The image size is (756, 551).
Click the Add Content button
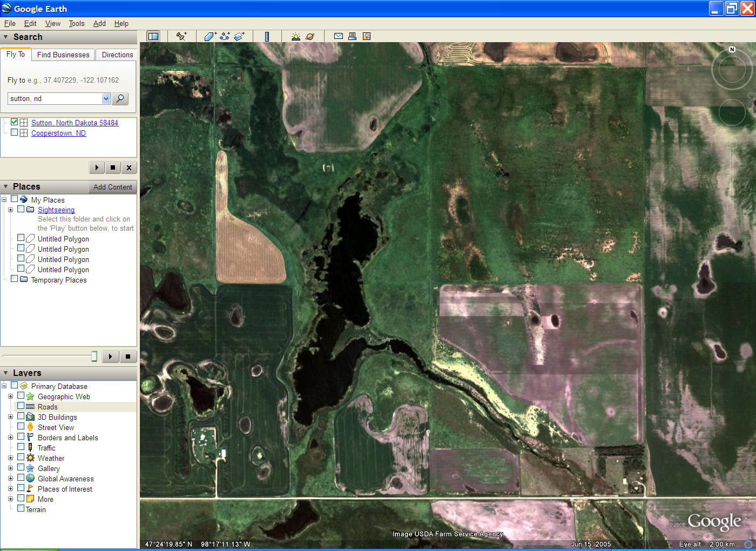112,187
